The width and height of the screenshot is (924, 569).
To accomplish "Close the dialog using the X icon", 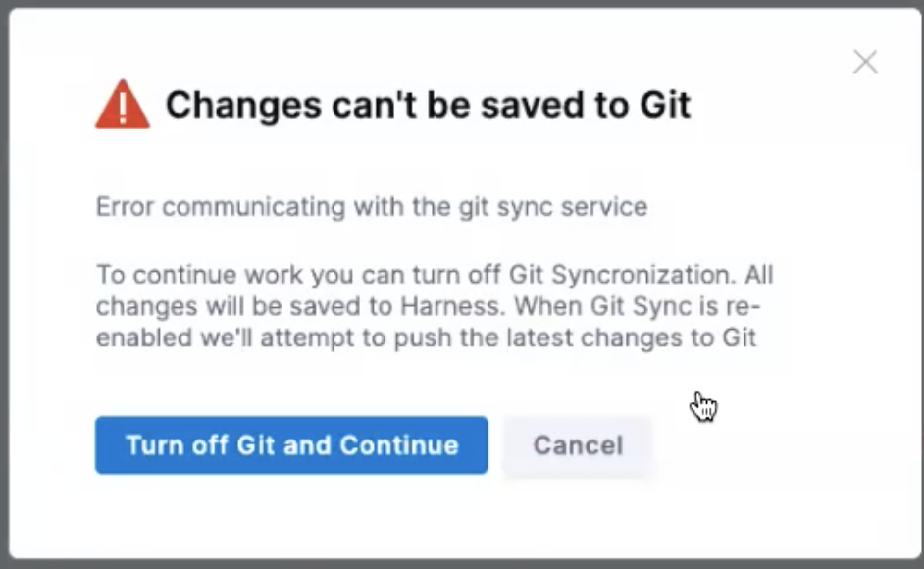I will click(865, 62).
